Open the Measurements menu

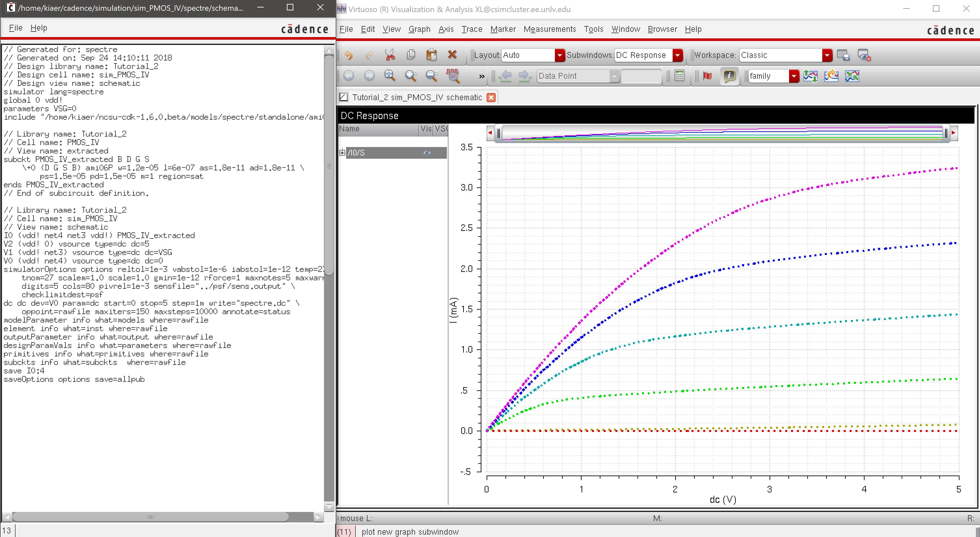[x=550, y=29]
